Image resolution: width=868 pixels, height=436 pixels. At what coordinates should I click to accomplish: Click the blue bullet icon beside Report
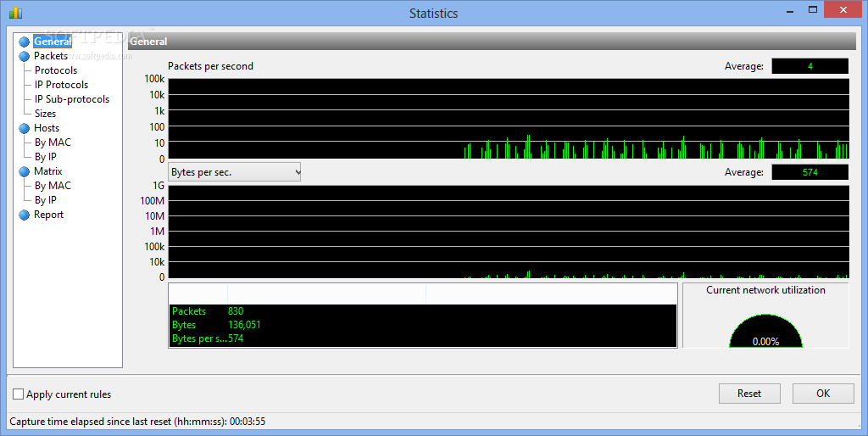click(24, 215)
